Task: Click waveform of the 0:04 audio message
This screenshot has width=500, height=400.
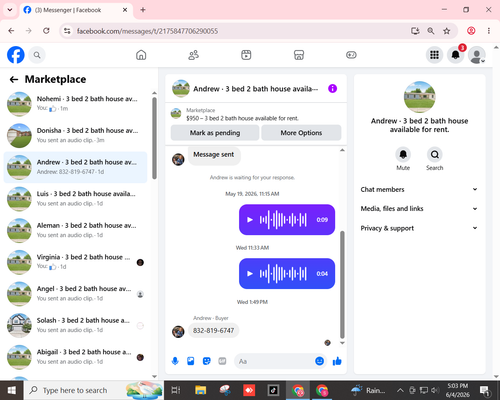Action: [283, 274]
